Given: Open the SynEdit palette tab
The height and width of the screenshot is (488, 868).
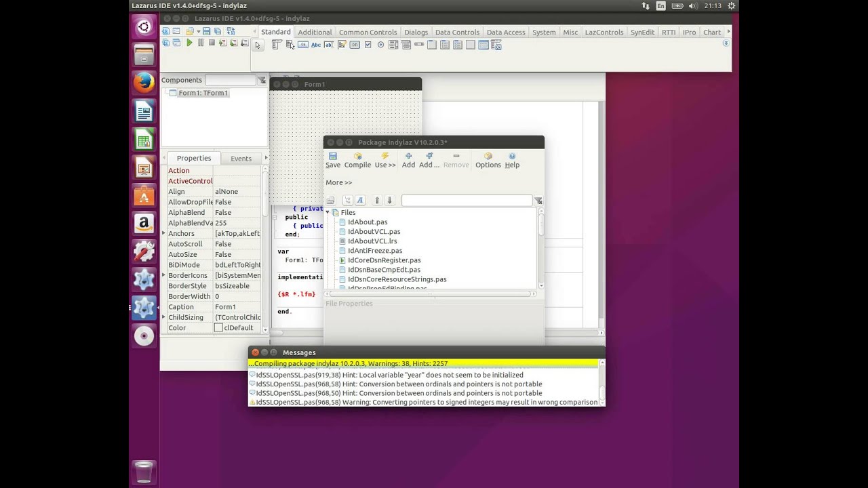Looking at the screenshot, I should pos(642,32).
